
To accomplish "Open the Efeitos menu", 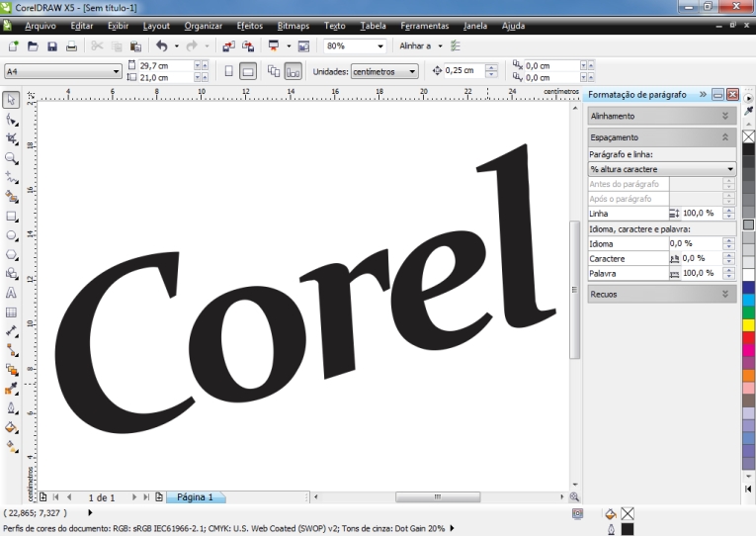I will 250,26.
